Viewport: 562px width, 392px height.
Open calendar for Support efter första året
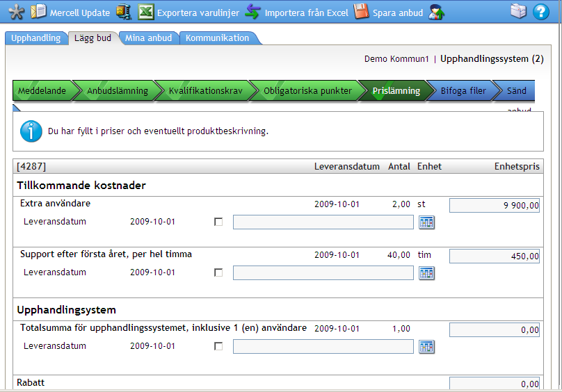[426, 273]
